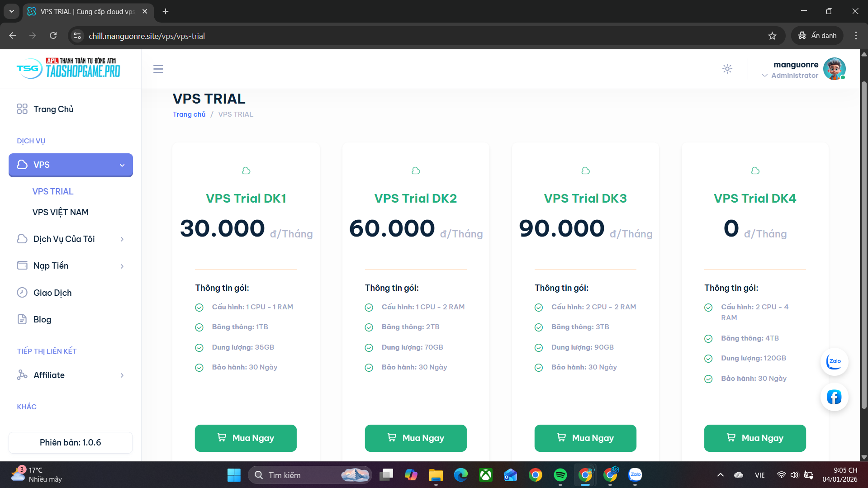The width and height of the screenshot is (868, 488).
Task: Open VPS VIỆT NAM menu item
Action: (x=61, y=212)
